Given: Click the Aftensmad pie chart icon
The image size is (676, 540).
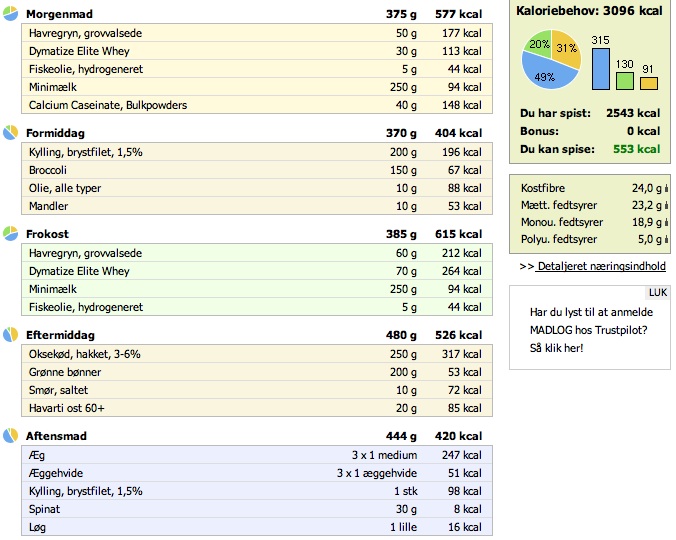Looking at the screenshot, I should click(10, 435).
